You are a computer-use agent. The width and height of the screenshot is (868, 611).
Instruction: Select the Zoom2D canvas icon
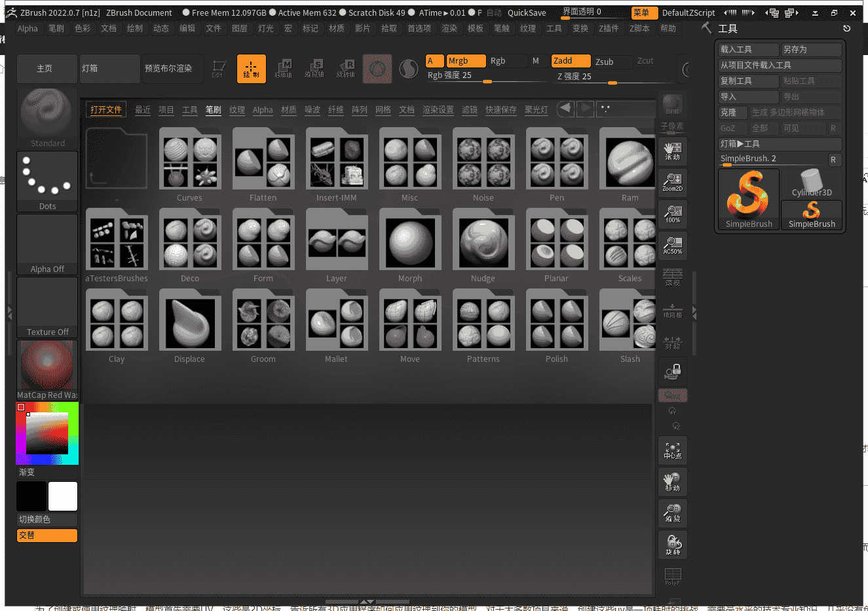[x=673, y=182]
